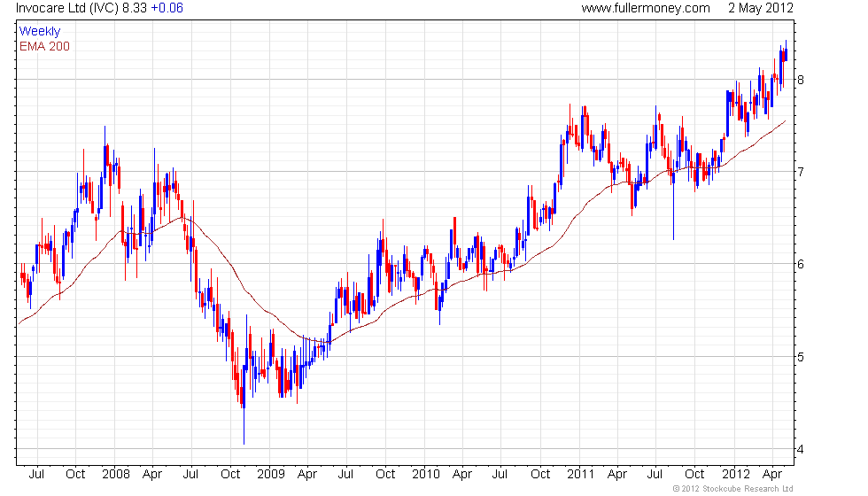
Task: Click the 4 price axis label
Action: (801, 450)
